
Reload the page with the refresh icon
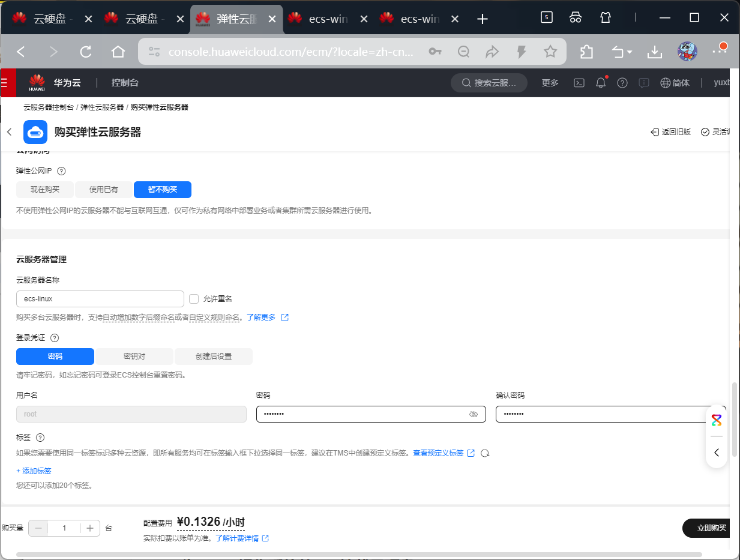[x=86, y=52]
